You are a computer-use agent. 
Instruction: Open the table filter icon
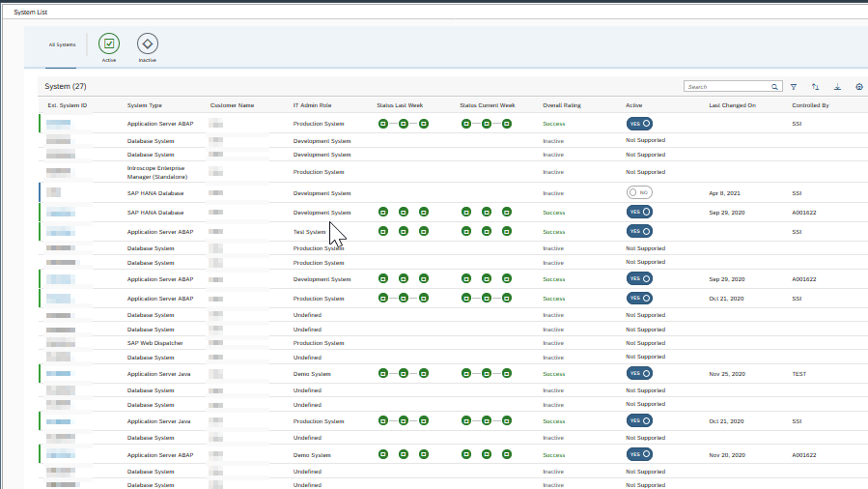pos(794,87)
